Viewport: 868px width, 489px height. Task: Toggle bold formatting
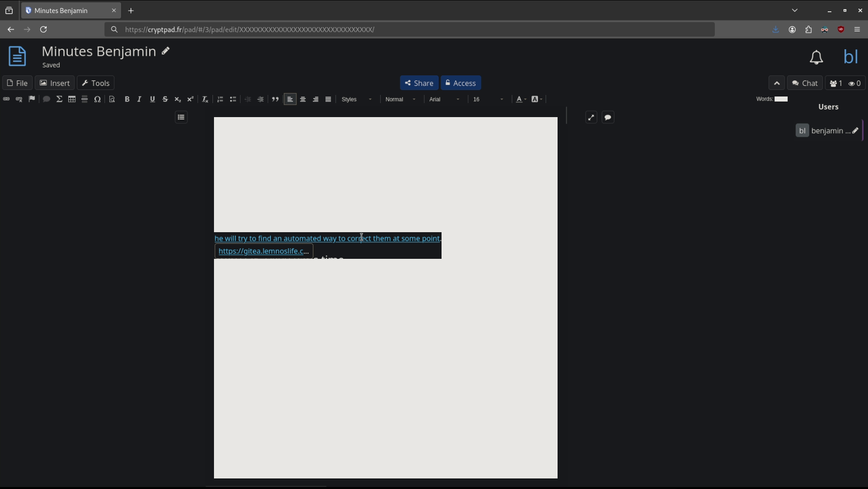(x=127, y=100)
